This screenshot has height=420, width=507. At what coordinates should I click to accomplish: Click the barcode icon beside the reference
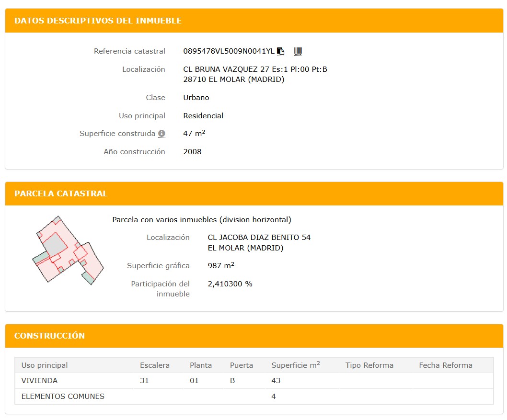pyautogui.click(x=298, y=51)
